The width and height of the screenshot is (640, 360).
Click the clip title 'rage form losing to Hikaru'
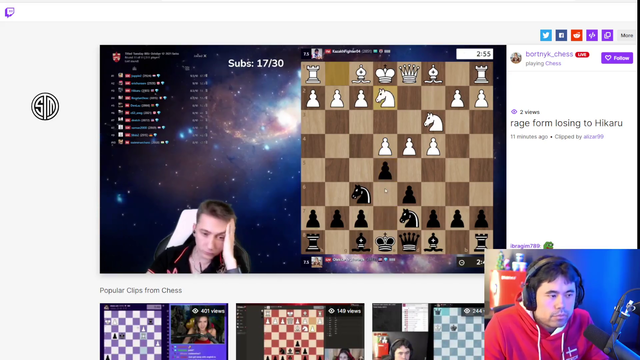coord(566,123)
